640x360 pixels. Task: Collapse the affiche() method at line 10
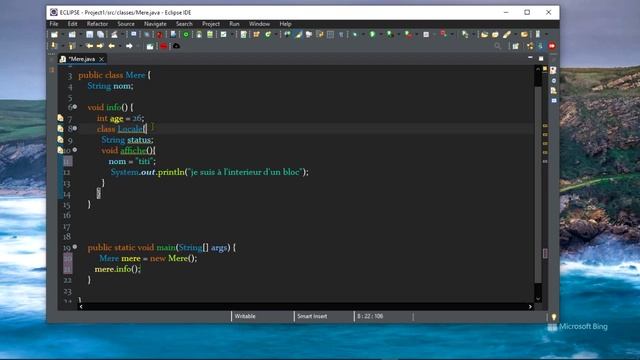pos(75,150)
